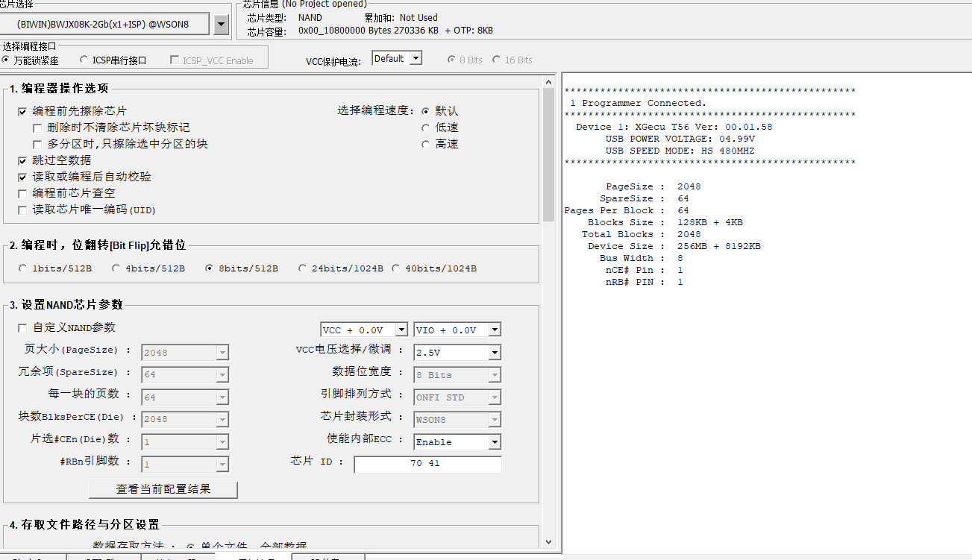
Task: Expand the VIO + 0.0V dropdown
Action: (x=495, y=330)
